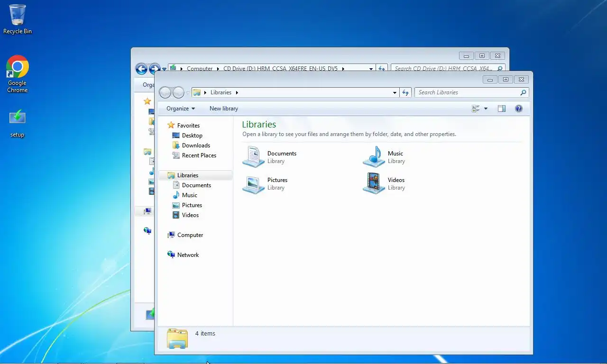Screen dimensions: 607x364
Task: Select the setup desktop icon
Action: click(x=18, y=123)
